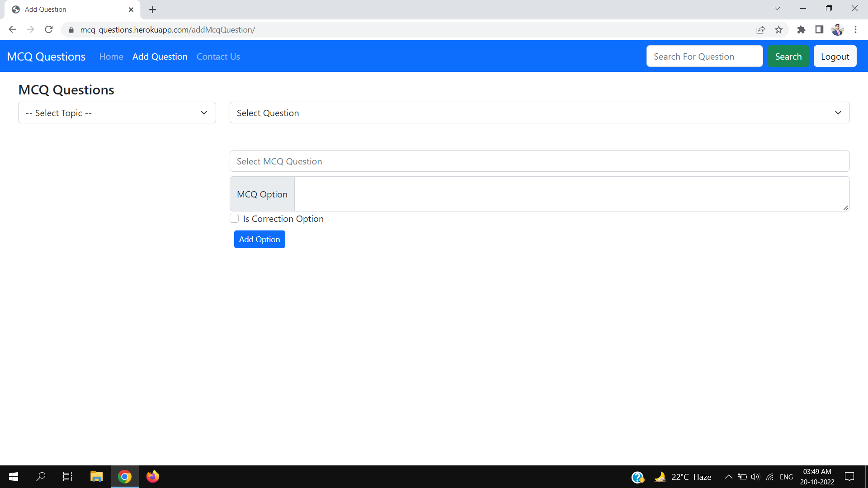Image resolution: width=868 pixels, height=488 pixels.
Task: Select the Add Question tab
Action: (160, 56)
